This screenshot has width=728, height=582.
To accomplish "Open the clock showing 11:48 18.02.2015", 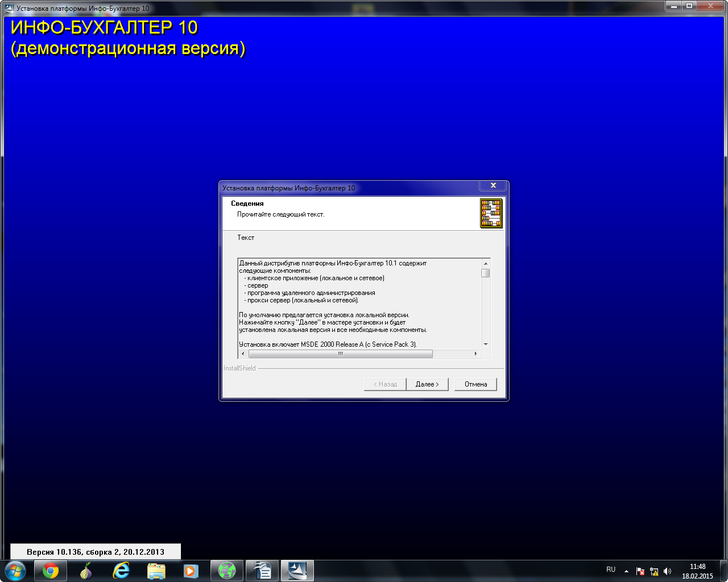I will [x=697, y=571].
